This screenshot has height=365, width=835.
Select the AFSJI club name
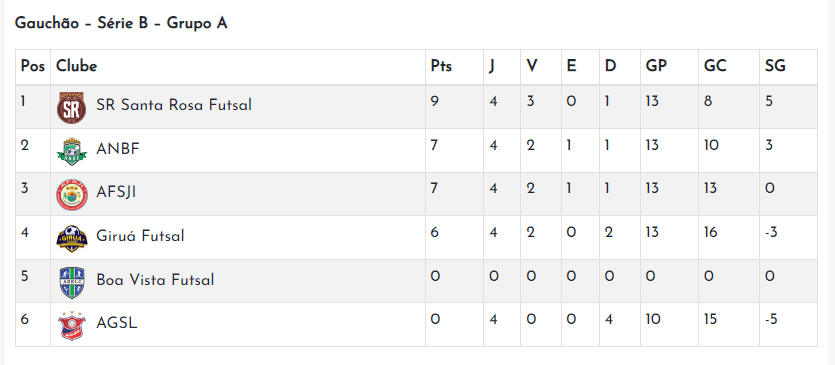(x=116, y=192)
